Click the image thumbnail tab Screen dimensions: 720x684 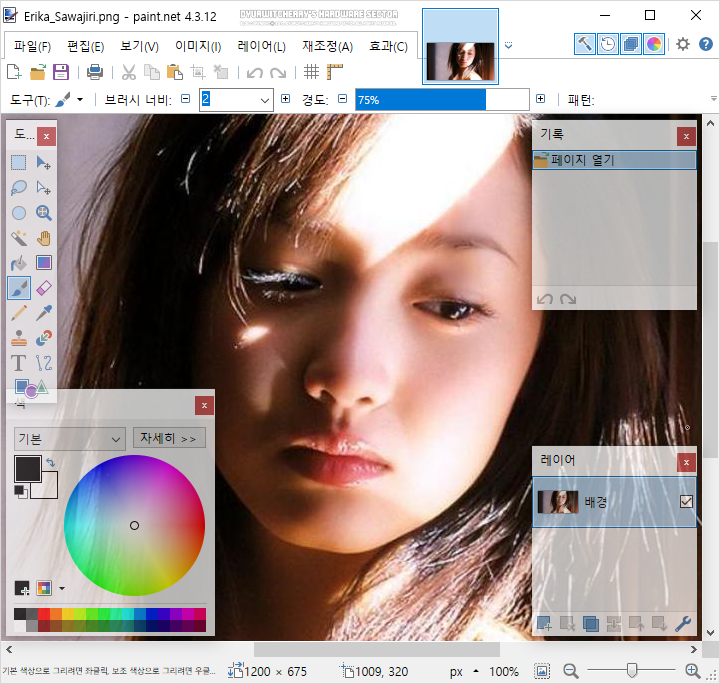(x=460, y=46)
